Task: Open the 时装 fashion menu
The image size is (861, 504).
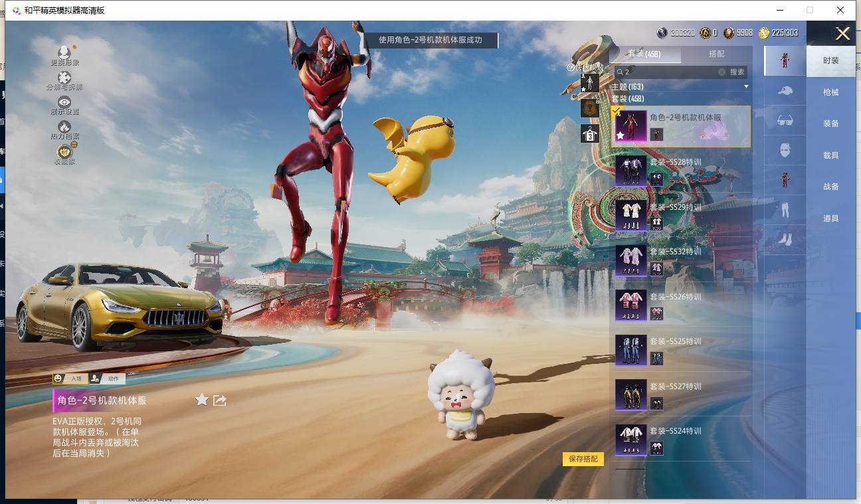Action: (x=831, y=60)
